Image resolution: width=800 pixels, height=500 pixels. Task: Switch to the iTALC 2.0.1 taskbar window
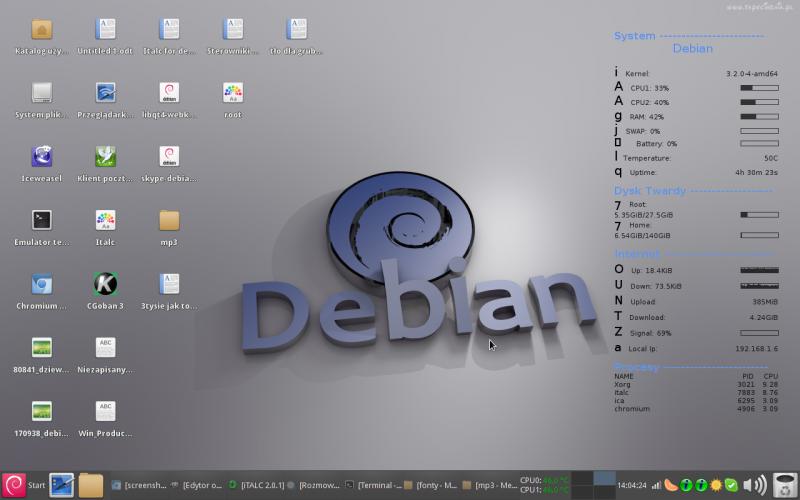coord(257,485)
